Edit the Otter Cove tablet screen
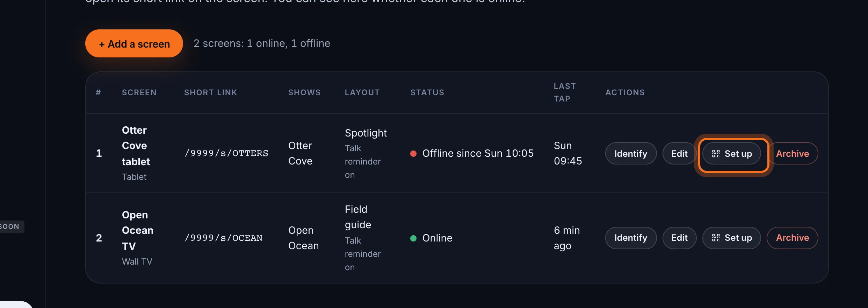Viewport: 868px width, 308px height. (679, 153)
